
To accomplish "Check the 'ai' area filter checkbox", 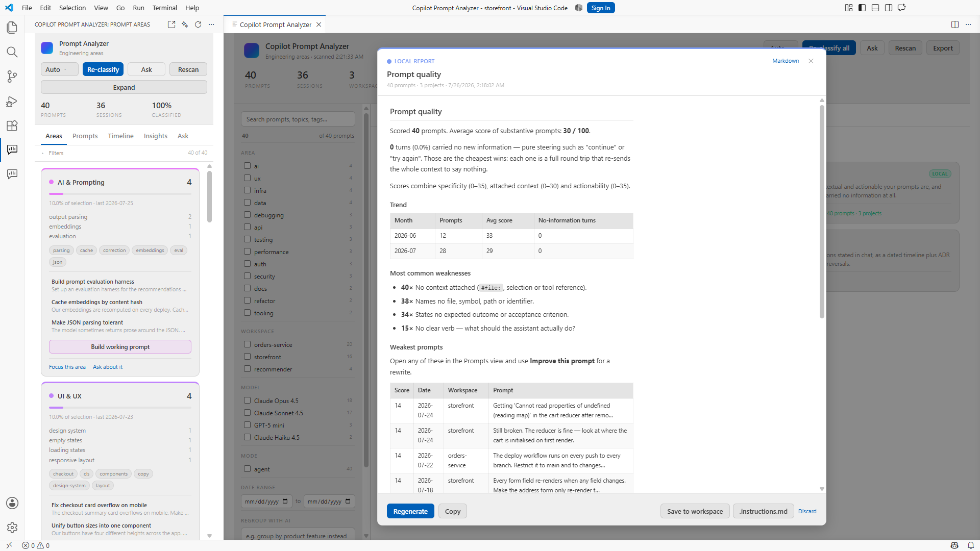I will pos(247,166).
